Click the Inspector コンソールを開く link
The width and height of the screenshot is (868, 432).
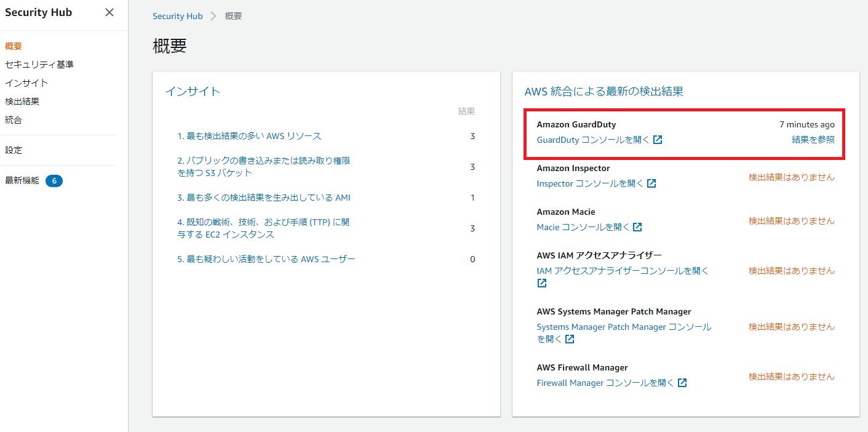point(590,183)
